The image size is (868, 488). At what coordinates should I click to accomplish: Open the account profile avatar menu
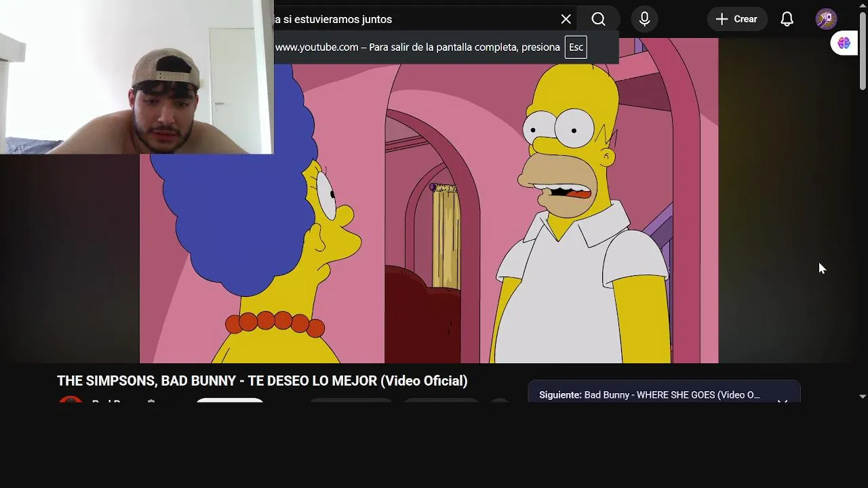[826, 19]
